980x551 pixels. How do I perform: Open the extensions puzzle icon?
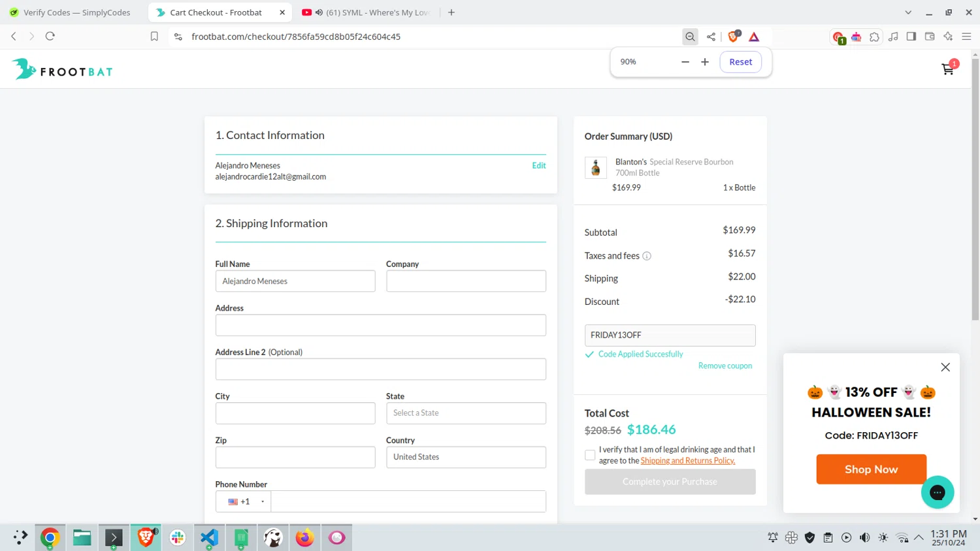pyautogui.click(x=874, y=37)
